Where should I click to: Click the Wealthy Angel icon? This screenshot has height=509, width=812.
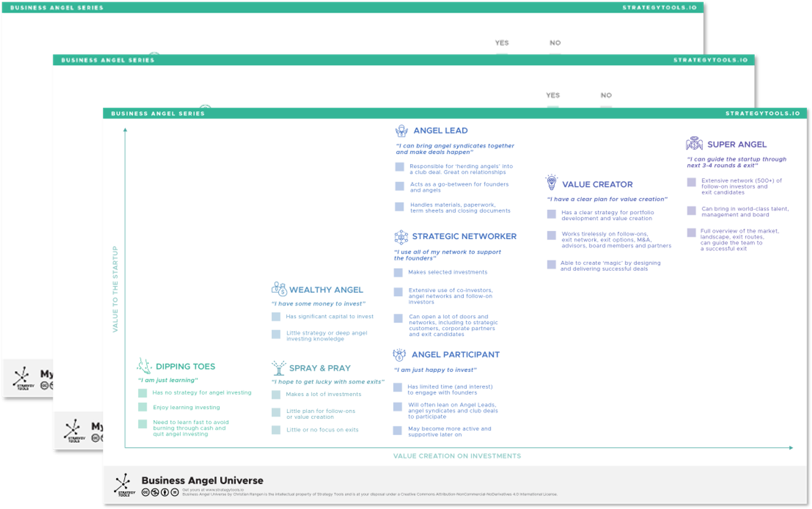279,289
